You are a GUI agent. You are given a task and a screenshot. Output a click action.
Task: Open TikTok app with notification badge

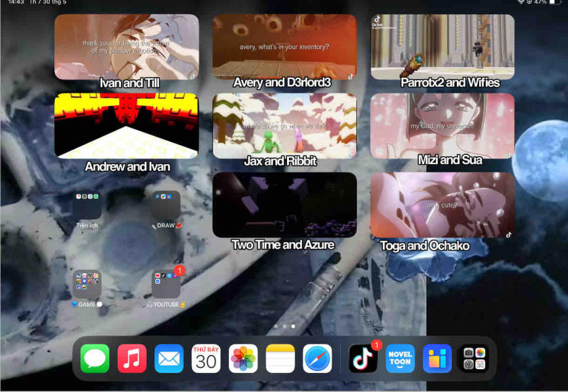[x=363, y=358]
